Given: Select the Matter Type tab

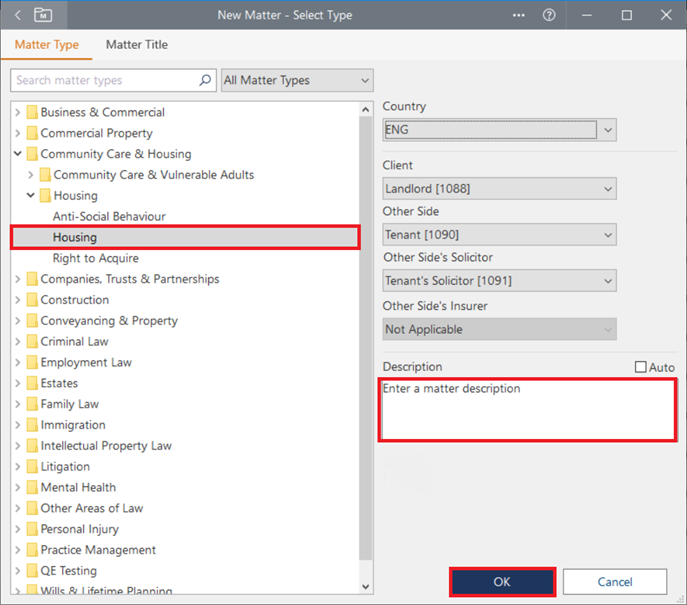Looking at the screenshot, I should (x=46, y=45).
